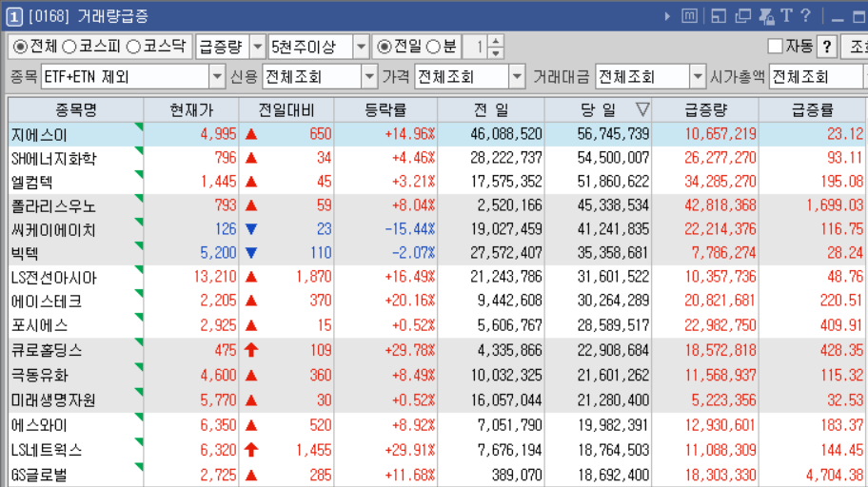Select the 전체 market radio button
The height and width of the screenshot is (487, 868).
(20, 47)
